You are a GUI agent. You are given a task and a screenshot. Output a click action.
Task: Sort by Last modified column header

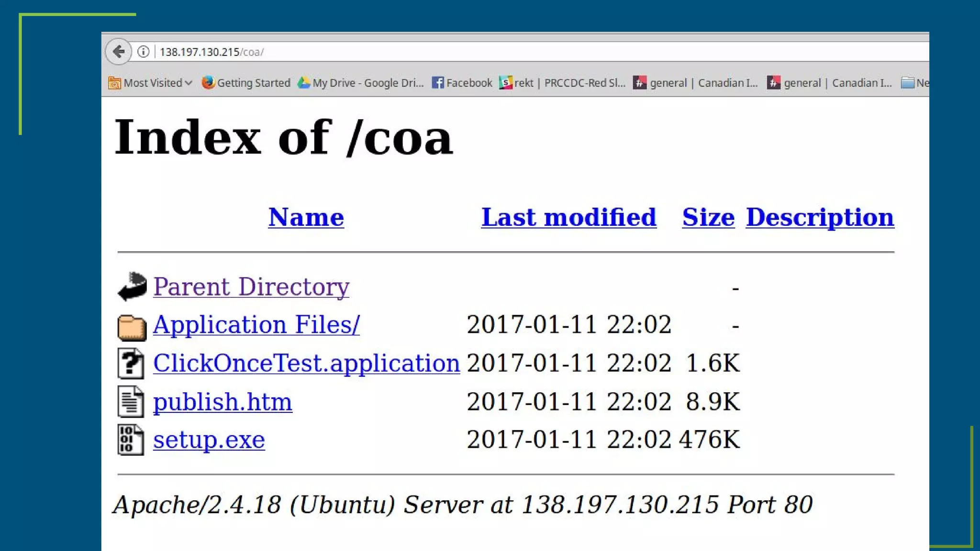click(x=568, y=217)
